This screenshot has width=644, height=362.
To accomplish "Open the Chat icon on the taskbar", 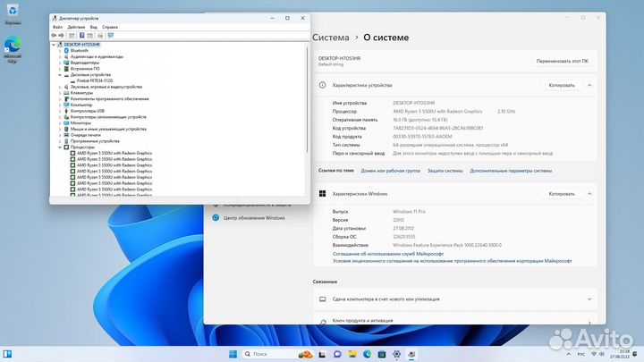I will [x=337, y=354].
